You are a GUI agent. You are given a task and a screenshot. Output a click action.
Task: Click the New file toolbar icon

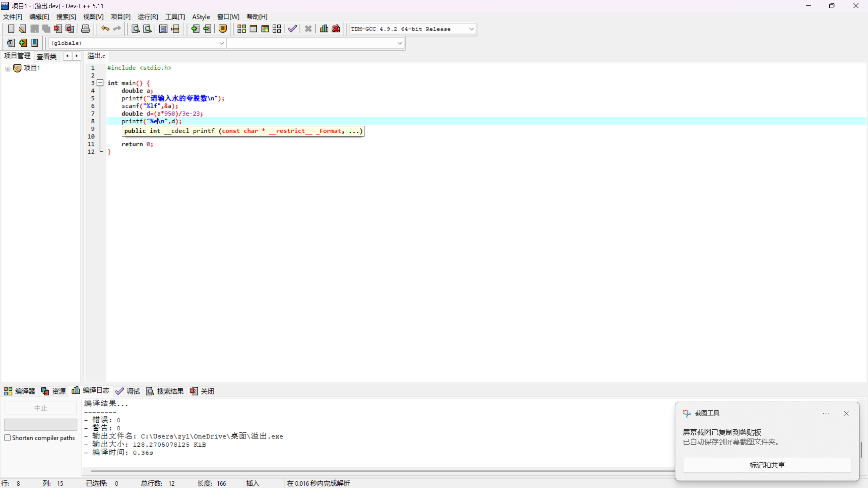tap(11, 29)
